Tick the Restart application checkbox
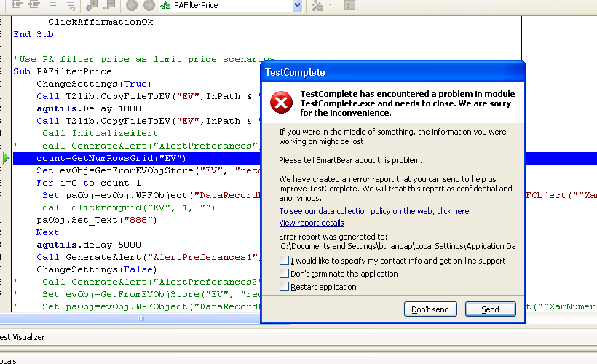 [284, 287]
